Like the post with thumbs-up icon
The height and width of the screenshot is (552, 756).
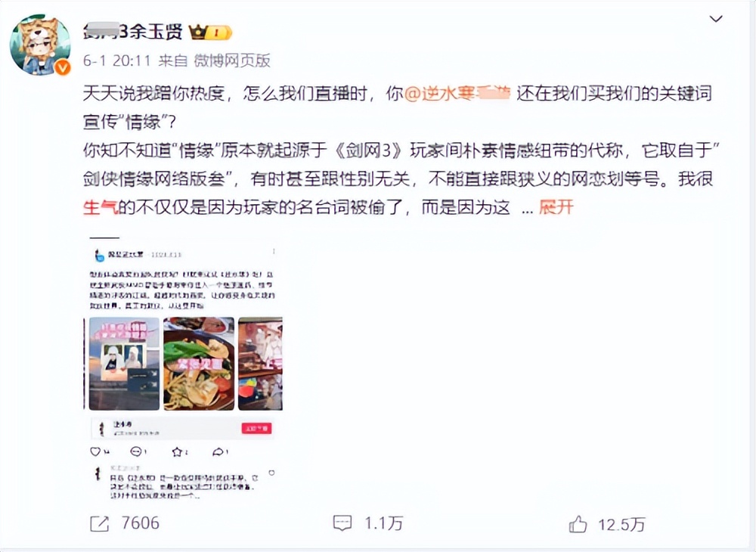tap(578, 524)
